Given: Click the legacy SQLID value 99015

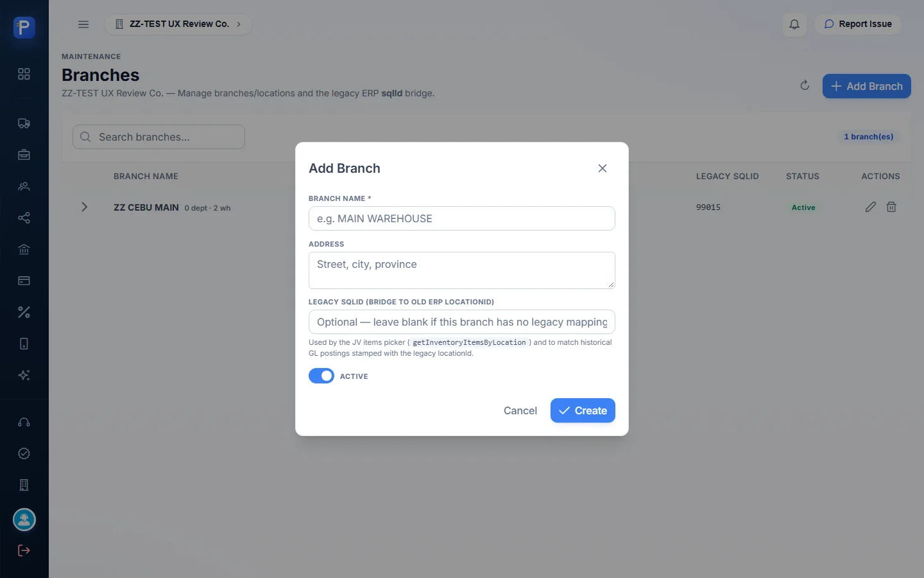Looking at the screenshot, I should click(x=708, y=207).
